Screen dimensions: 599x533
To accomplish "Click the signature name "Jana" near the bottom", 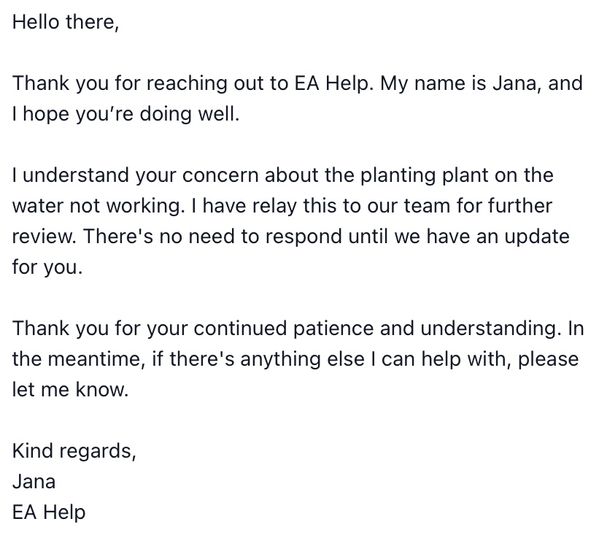I will 34,481.
